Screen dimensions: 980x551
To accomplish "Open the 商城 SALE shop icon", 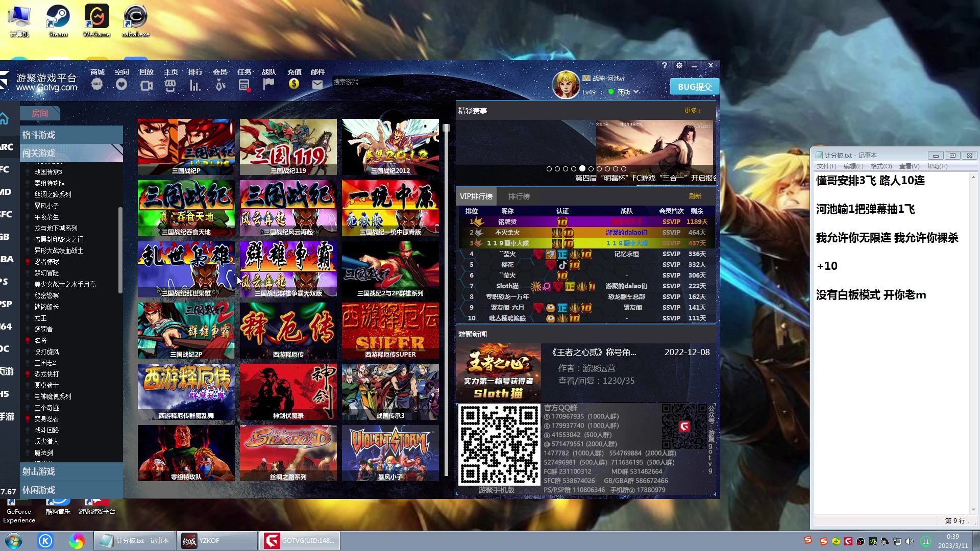I will [97, 85].
